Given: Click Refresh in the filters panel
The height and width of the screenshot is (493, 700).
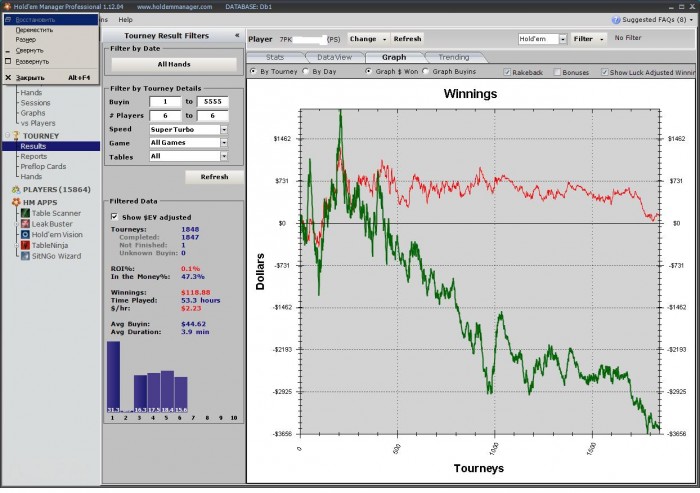Looking at the screenshot, I should 214,177.
